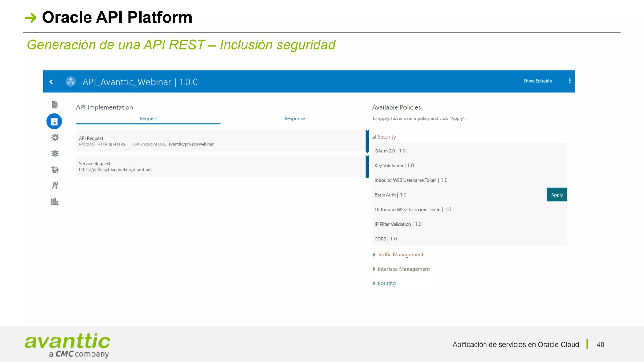This screenshot has height=362, width=644.
Task: Open the globe publication sidebar icon
Action: (55, 170)
